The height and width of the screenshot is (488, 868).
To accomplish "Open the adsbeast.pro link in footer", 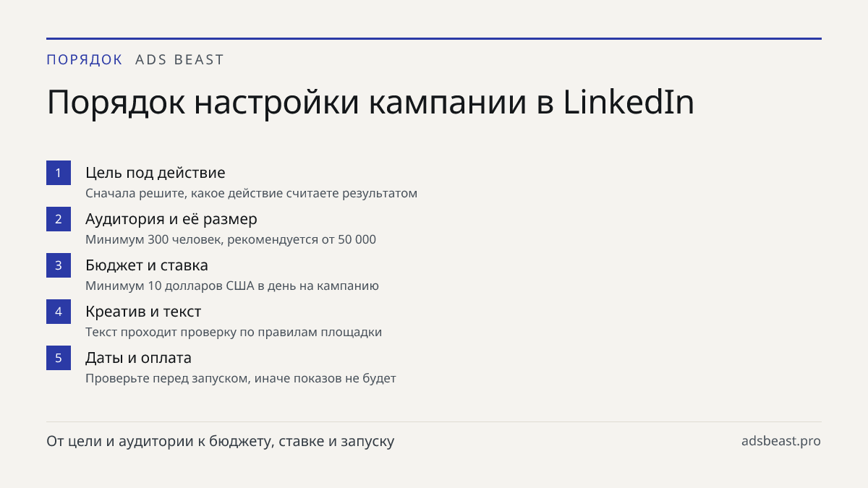I will pos(781,441).
